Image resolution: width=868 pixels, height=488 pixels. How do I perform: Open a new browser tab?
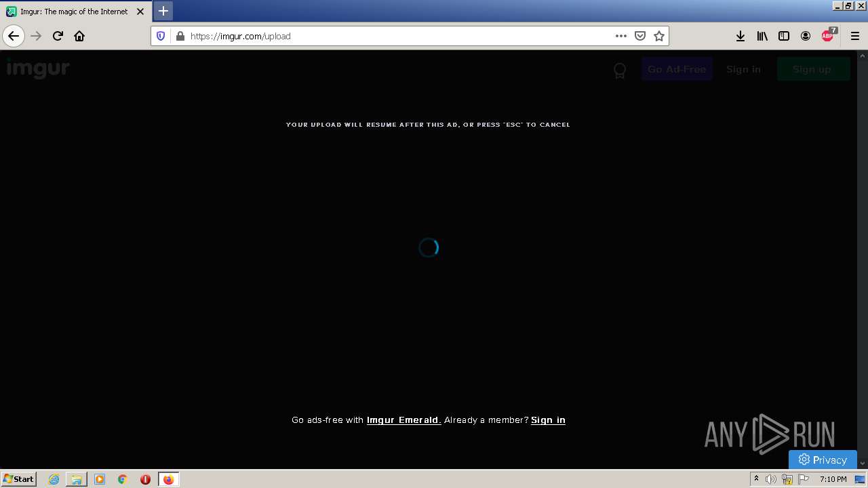point(163,11)
